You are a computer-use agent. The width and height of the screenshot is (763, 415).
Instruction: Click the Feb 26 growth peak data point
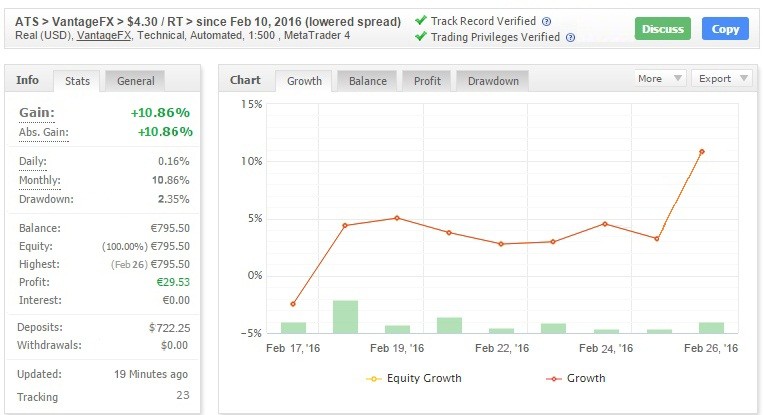tap(702, 152)
